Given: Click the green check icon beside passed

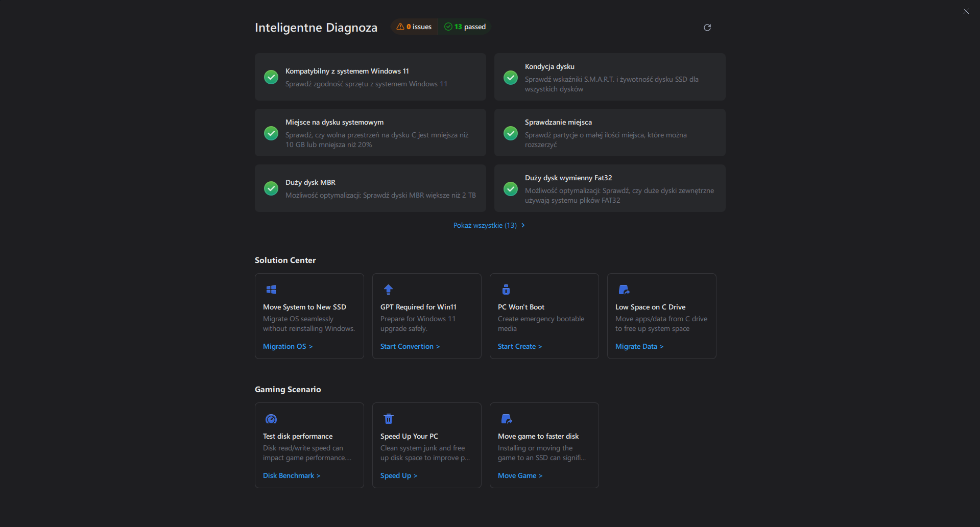Looking at the screenshot, I should click(448, 27).
